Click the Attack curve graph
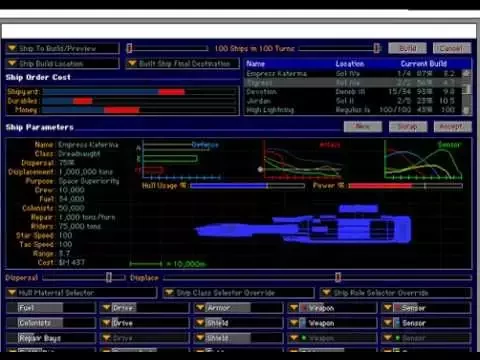Viewport: 480px width, 360px height. click(302, 160)
